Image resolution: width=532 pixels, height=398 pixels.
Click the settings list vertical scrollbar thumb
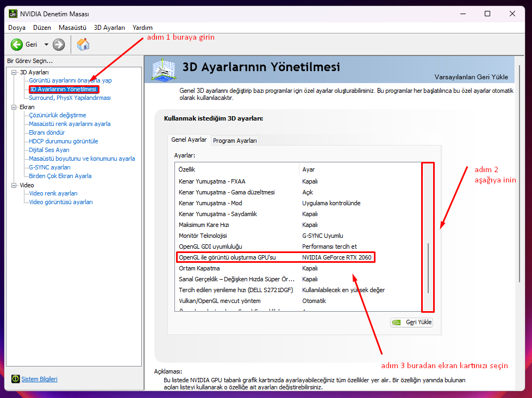click(x=428, y=268)
